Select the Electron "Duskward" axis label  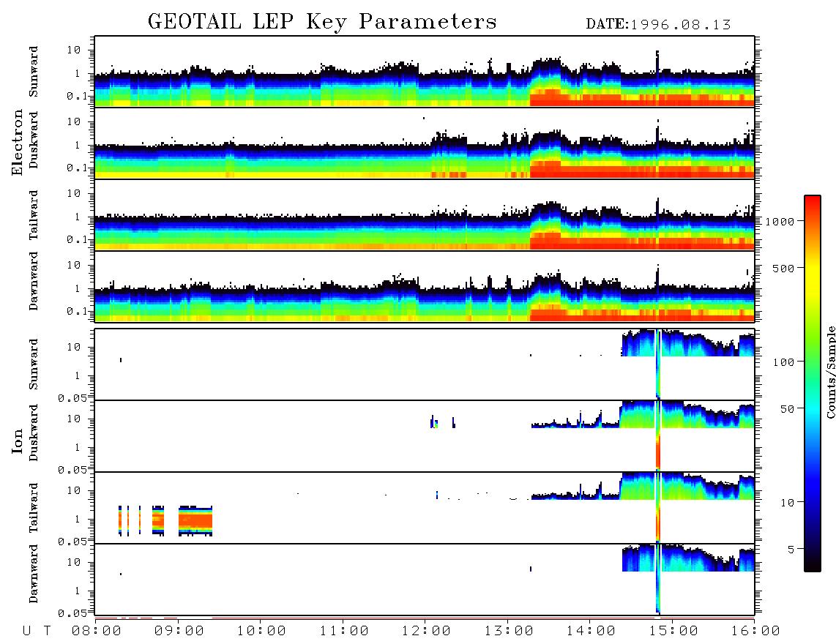click(34, 140)
